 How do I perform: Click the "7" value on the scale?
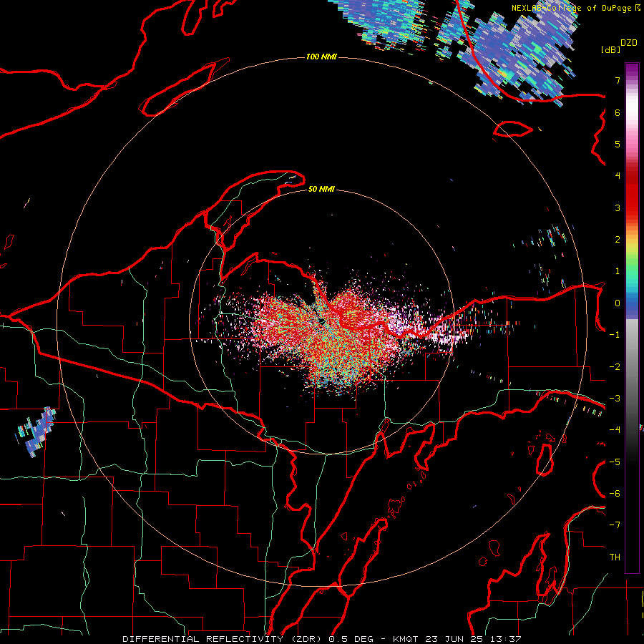click(618, 80)
